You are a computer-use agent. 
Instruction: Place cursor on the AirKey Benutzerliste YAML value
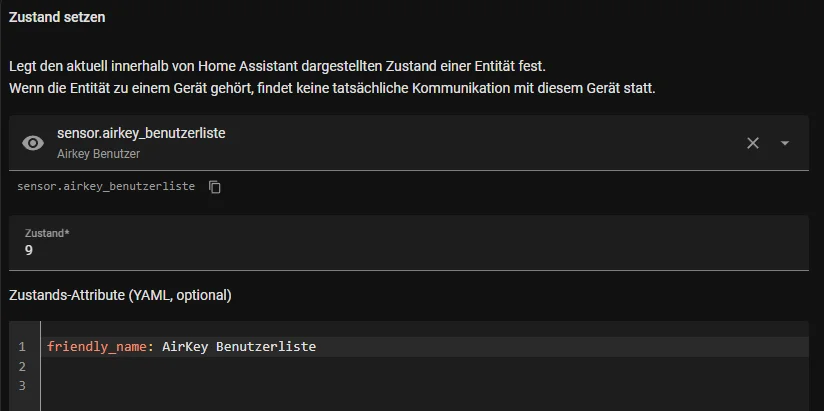pos(239,347)
